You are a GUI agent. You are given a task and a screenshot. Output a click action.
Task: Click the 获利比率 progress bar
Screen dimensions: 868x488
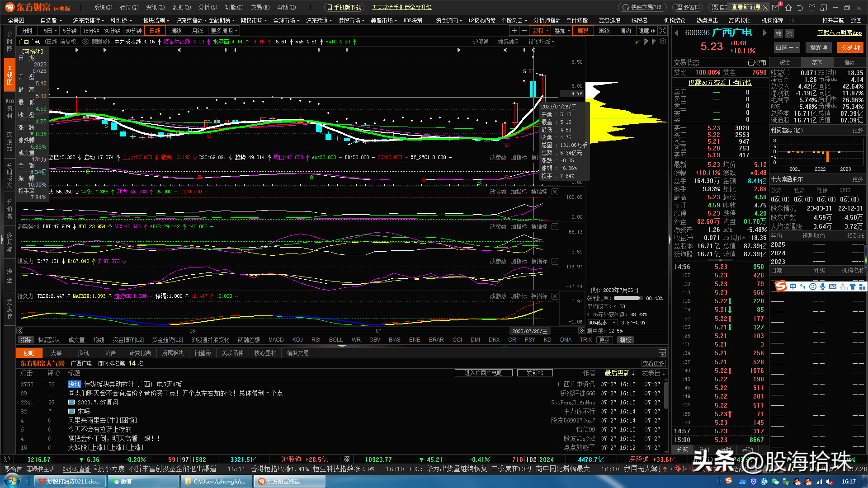[628, 298]
